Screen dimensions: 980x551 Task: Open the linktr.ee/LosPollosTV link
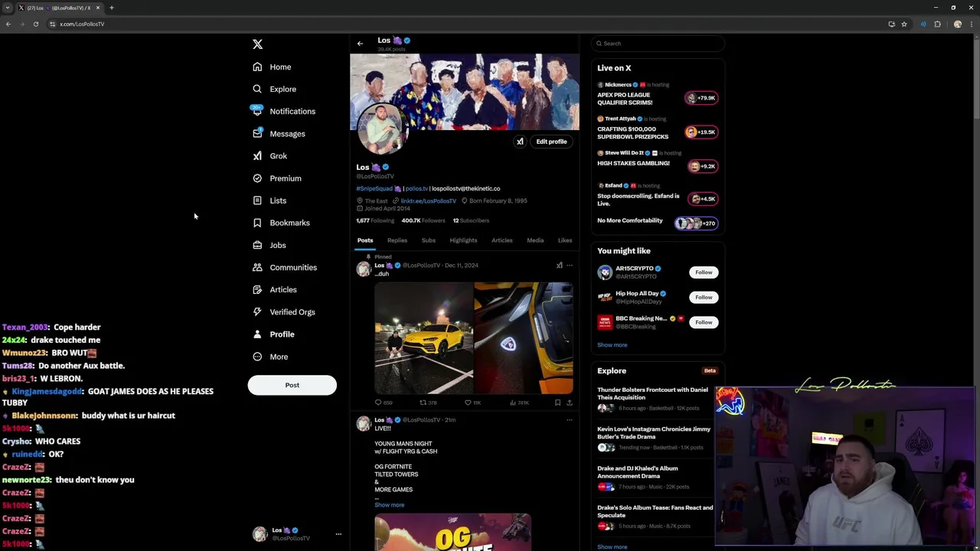click(x=428, y=201)
